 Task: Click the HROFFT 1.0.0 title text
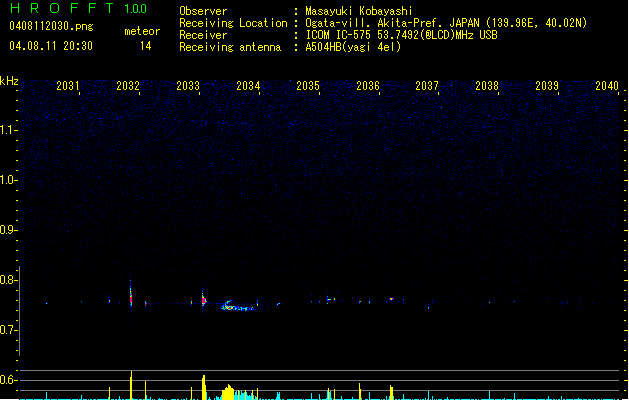[79, 8]
